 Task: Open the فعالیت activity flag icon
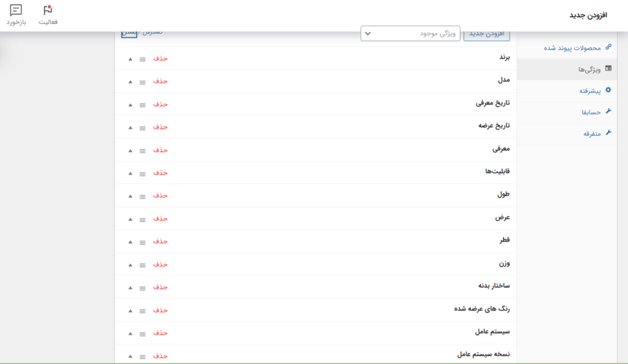tap(48, 15)
